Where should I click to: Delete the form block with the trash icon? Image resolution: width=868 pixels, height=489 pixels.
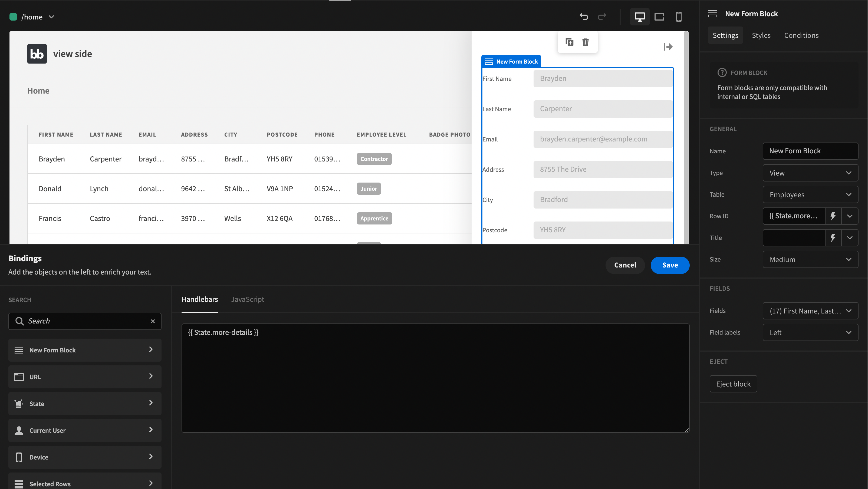pos(586,42)
